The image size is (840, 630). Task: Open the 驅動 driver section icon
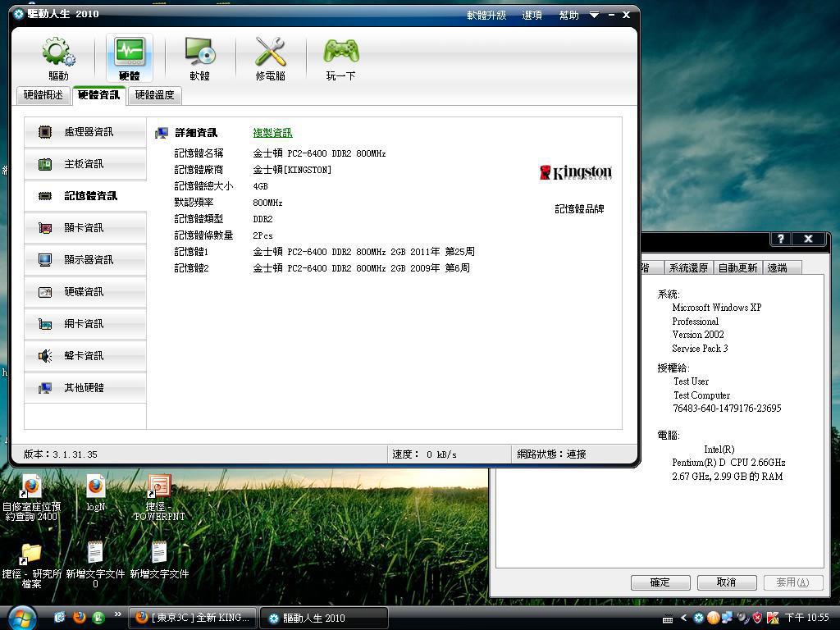coord(58,57)
